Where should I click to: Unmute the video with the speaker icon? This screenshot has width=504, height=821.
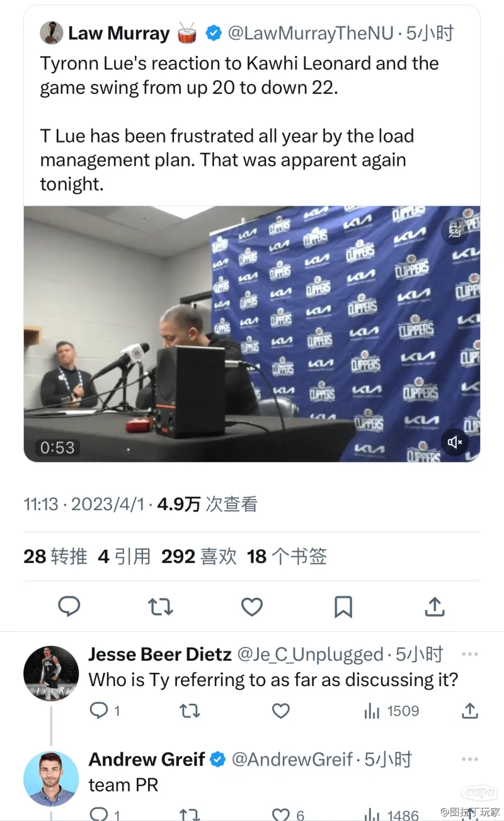(x=454, y=442)
